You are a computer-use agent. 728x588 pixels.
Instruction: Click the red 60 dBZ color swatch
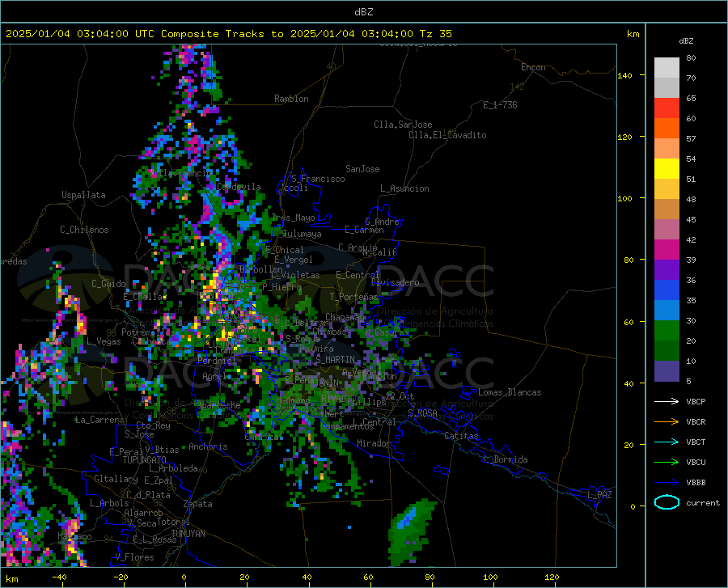pos(667,108)
